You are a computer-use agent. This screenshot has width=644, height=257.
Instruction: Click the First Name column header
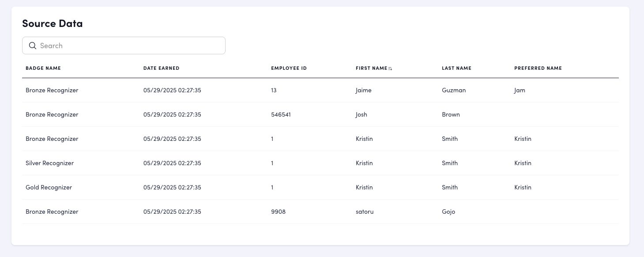[371, 68]
